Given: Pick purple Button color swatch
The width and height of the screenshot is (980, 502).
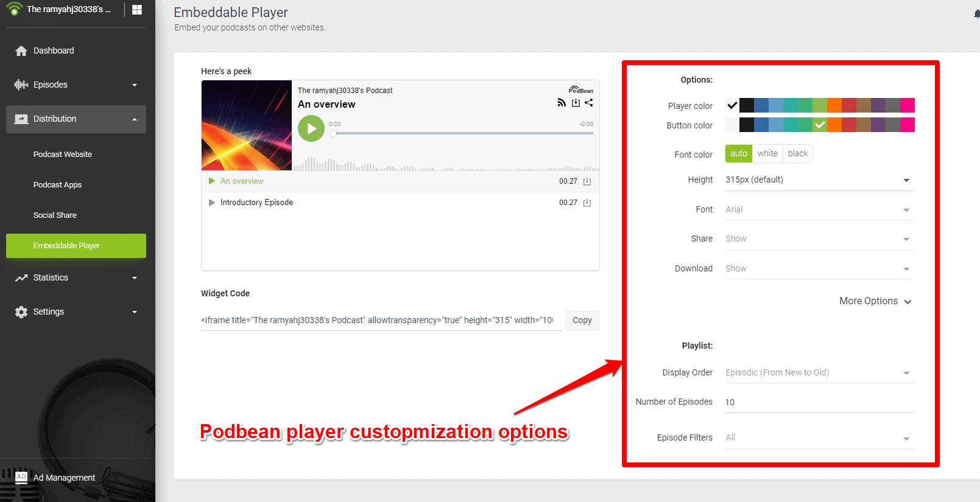Looking at the screenshot, I should (878, 125).
